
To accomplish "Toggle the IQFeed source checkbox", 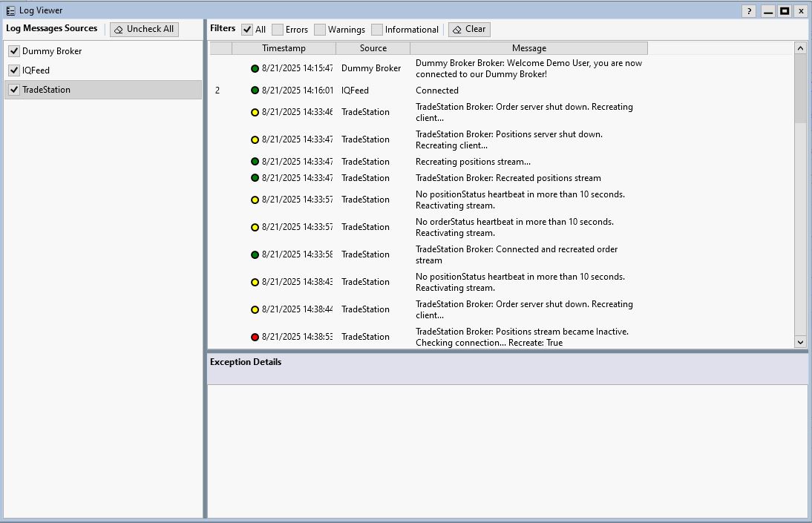I will (x=14, y=70).
